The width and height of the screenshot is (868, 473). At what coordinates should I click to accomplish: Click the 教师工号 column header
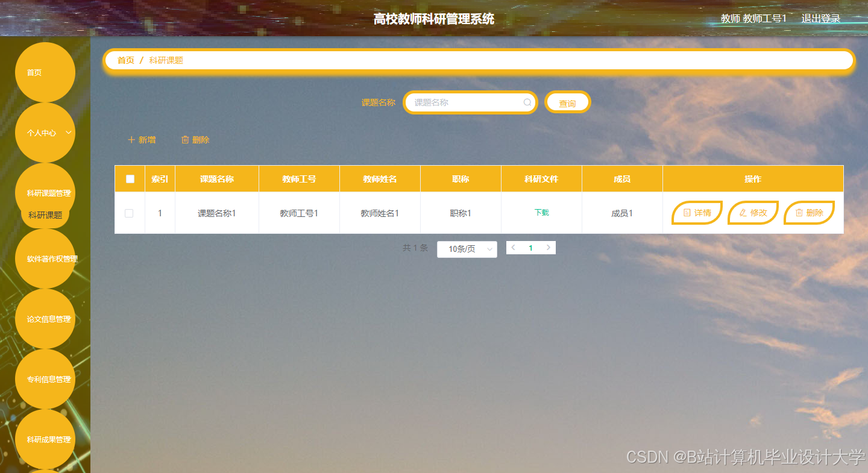click(x=299, y=179)
